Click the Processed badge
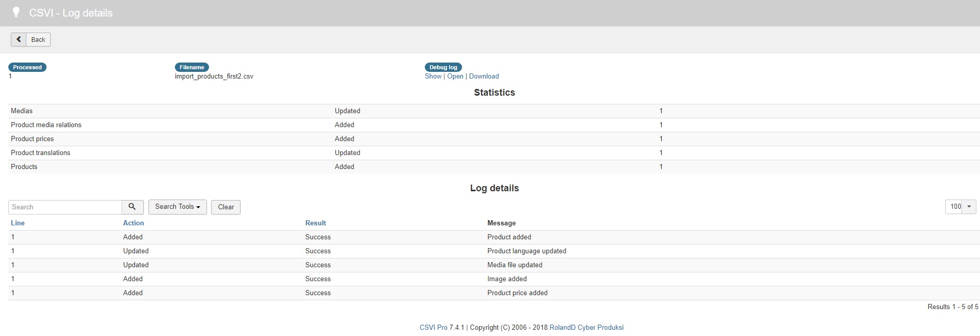Screen dimensions: 980x336 pos(27,67)
